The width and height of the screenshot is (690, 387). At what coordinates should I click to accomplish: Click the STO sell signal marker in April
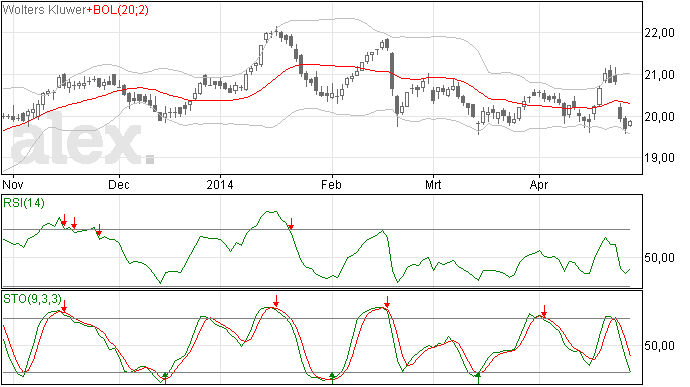(x=544, y=311)
